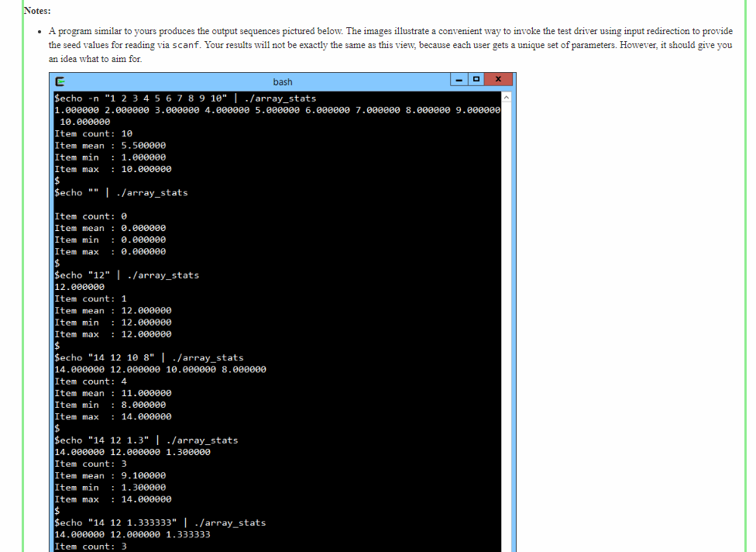Click the scrollbar up arrow of the terminal
The width and height of the screenshot is (756, 552).
507,97
